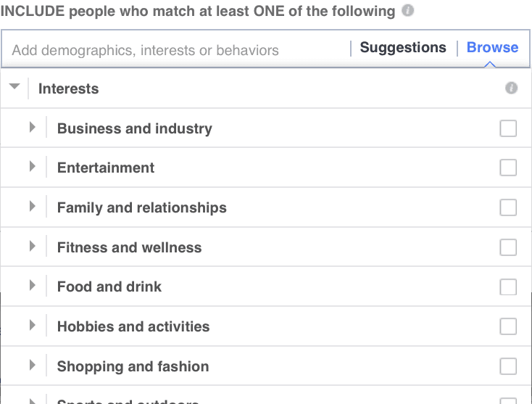Enable Food and drink checkbox
Image resolution: width=532 pixels, height=404 pixels.
508,286
